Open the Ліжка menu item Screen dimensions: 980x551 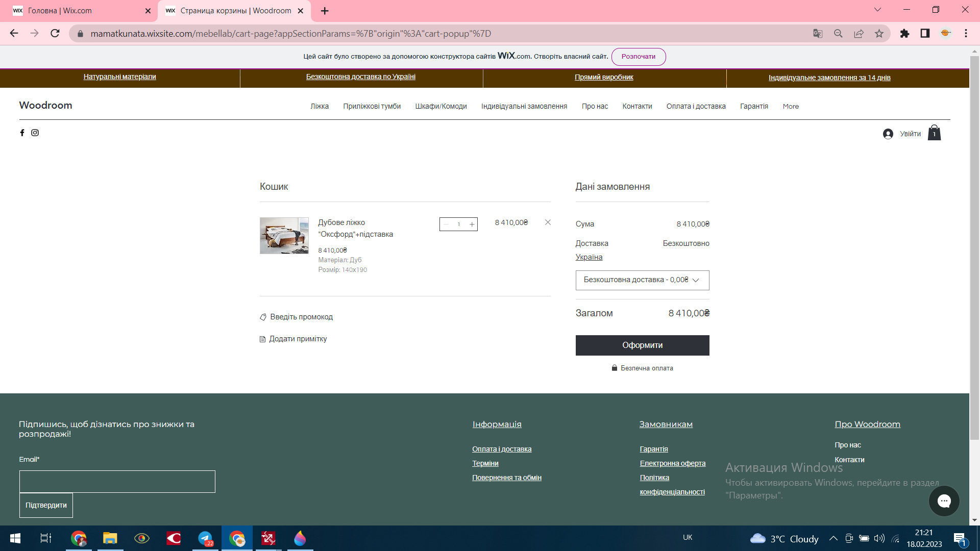320,107
